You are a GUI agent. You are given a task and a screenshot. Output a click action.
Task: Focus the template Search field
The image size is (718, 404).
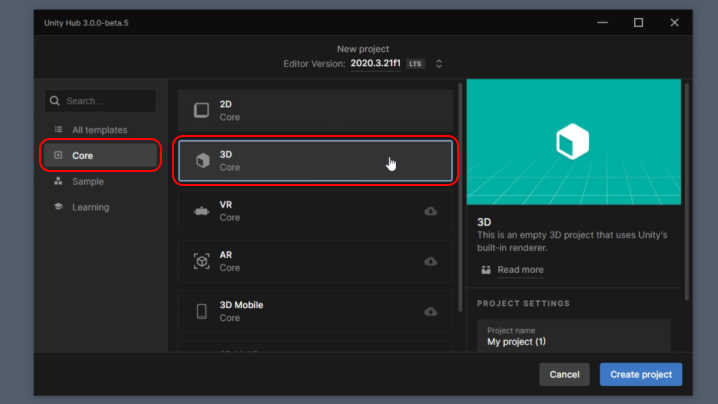click(x=100, y=101)
